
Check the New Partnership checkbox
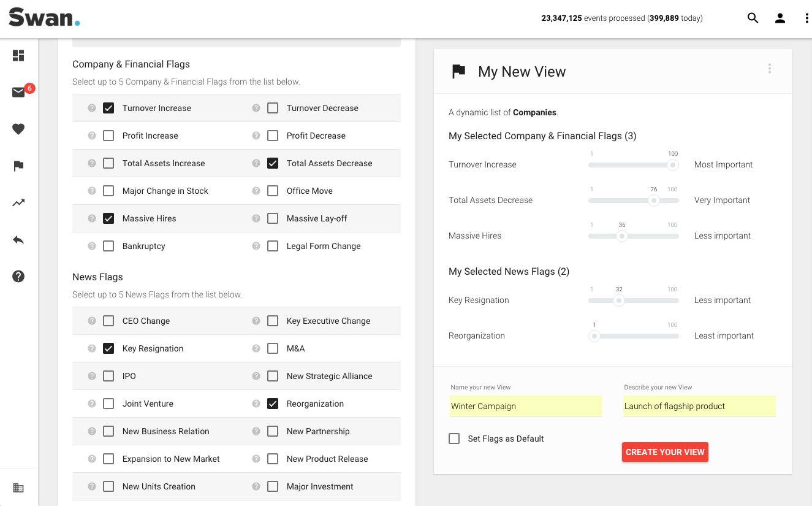pos(273,431)
